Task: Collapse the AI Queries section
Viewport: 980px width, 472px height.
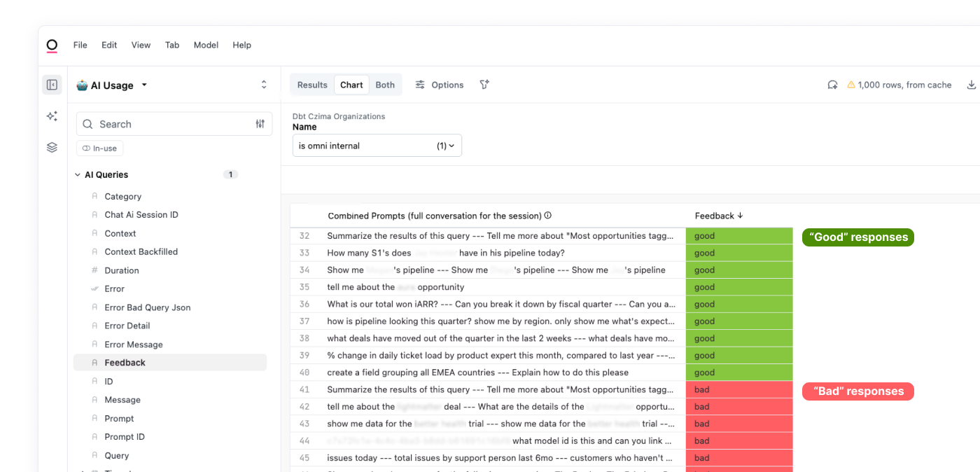Action: pos(77,174)
